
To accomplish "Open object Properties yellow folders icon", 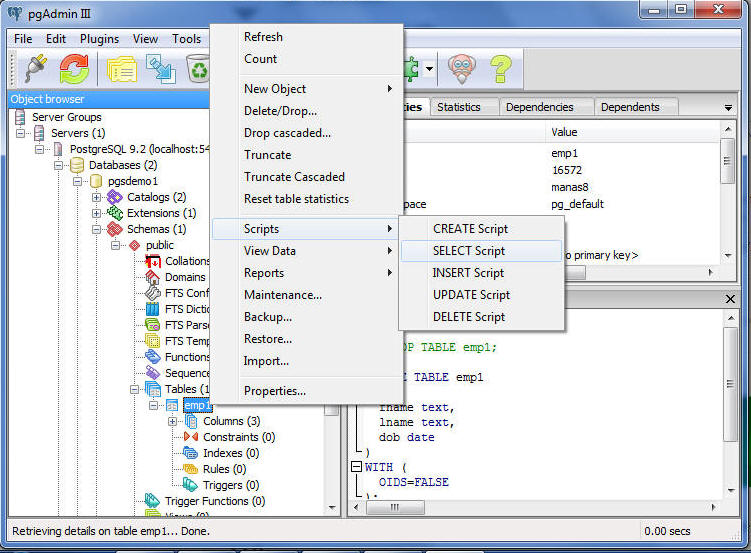I will coord(122,69).
